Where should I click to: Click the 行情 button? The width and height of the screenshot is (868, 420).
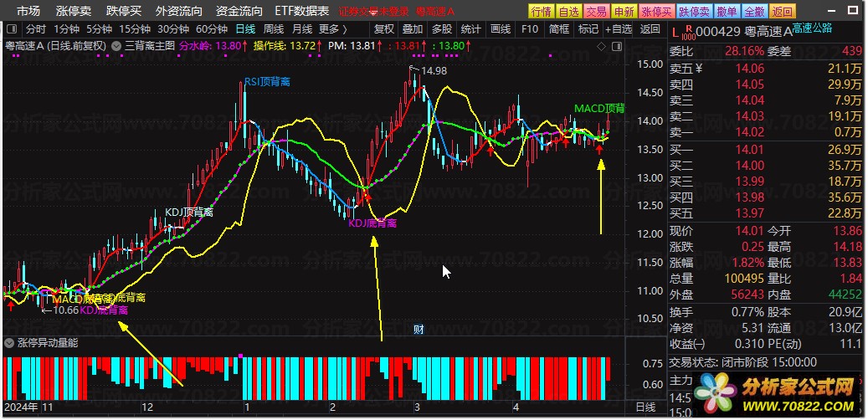pos(541,11)
